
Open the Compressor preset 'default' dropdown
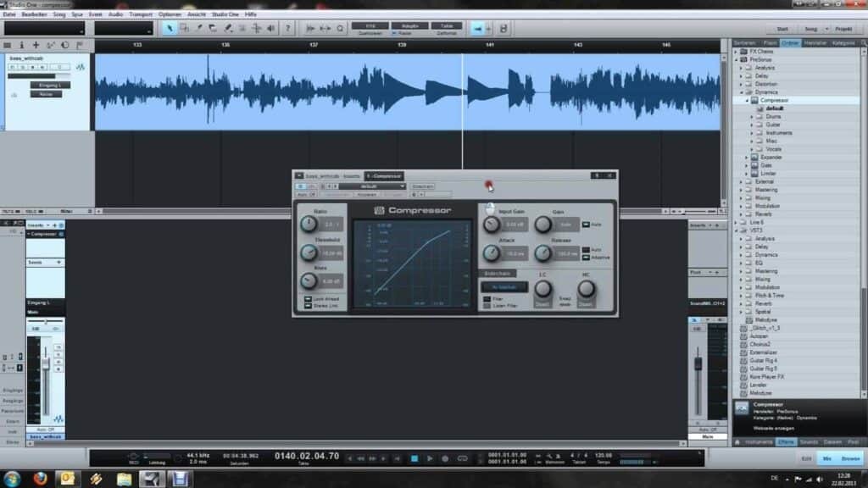372,186
